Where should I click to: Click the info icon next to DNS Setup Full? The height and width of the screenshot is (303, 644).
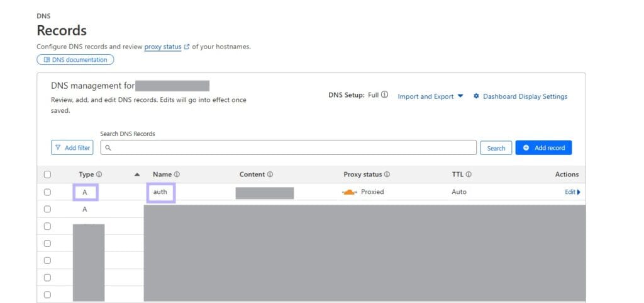coord(384,94)
